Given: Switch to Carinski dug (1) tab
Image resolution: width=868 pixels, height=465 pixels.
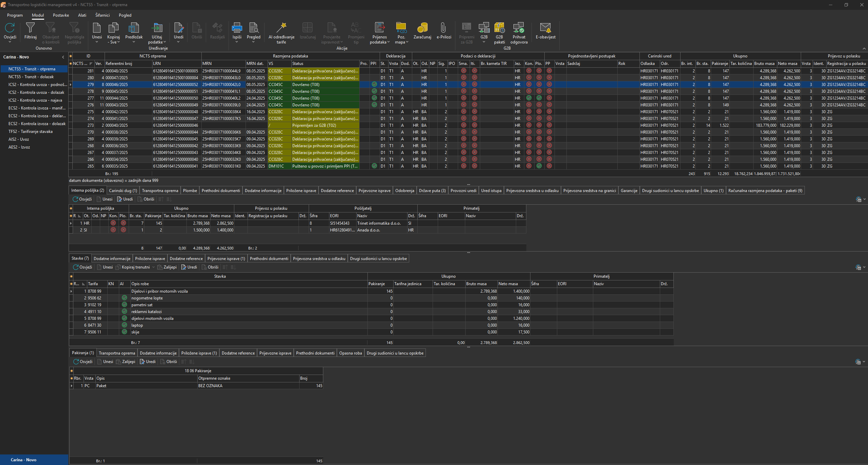Looking at the screenshot, I should pos(123,191).
